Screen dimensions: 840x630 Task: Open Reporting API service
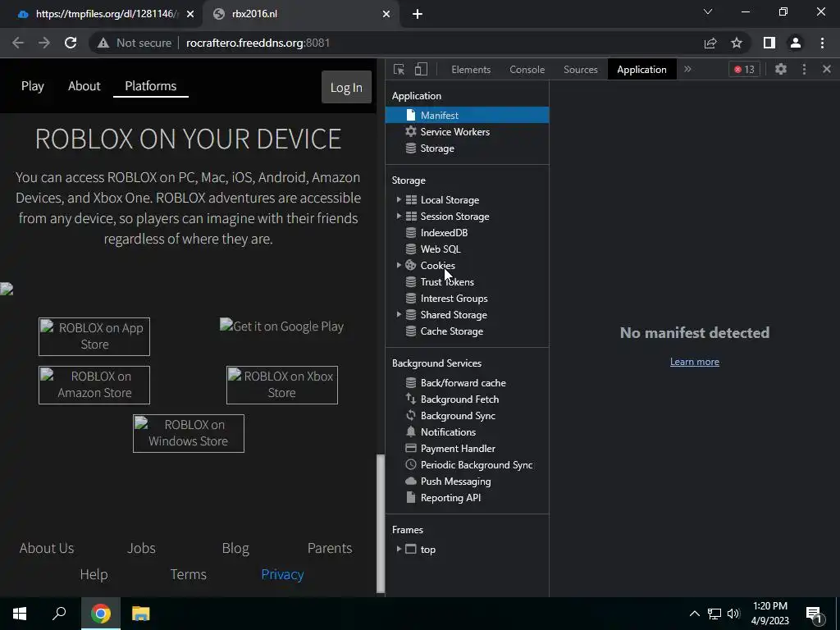pos(450,498)
